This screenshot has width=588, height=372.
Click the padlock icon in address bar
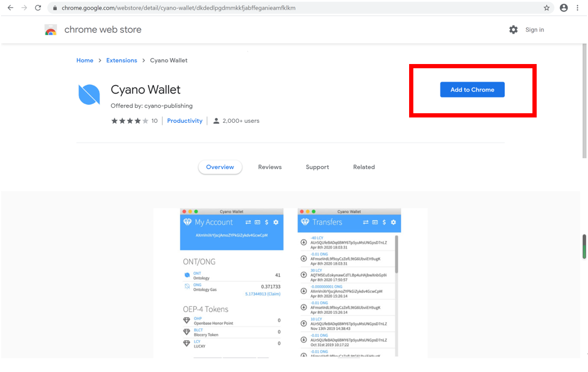(55, 8)
